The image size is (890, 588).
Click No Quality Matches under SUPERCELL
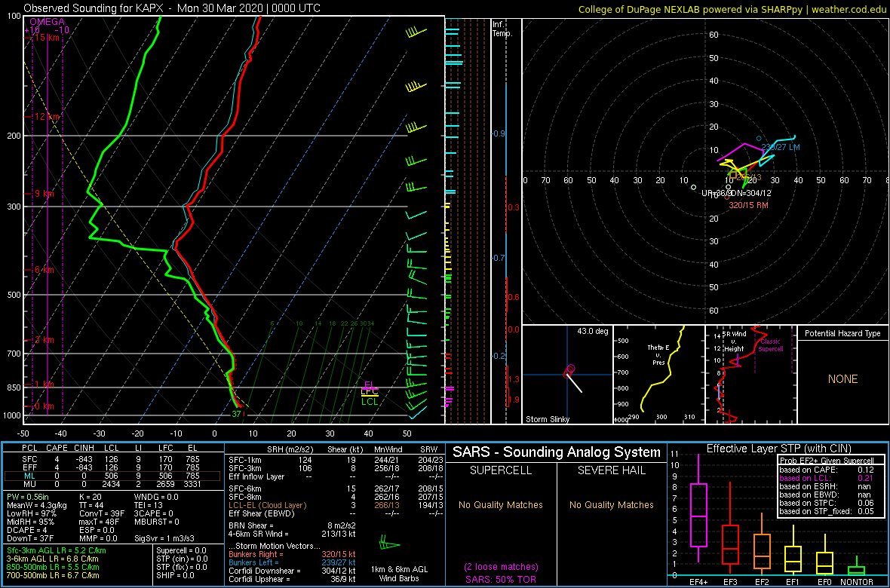tap(501, 505)
